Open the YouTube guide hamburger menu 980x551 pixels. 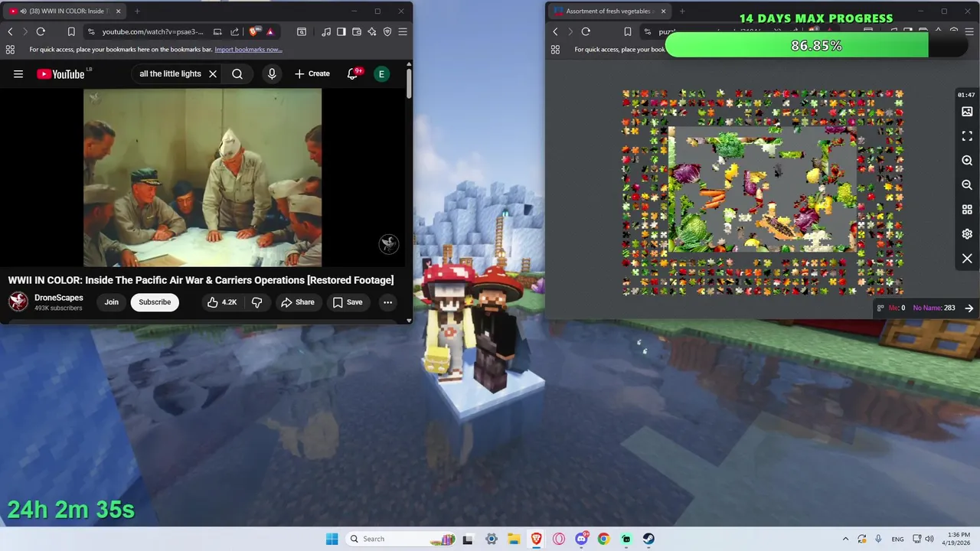click(18, 74)
